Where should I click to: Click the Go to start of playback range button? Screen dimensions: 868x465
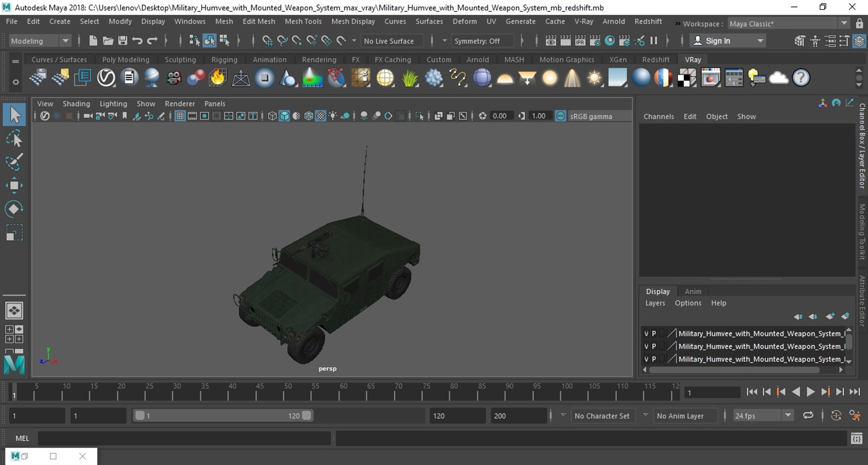click(752, 392)
